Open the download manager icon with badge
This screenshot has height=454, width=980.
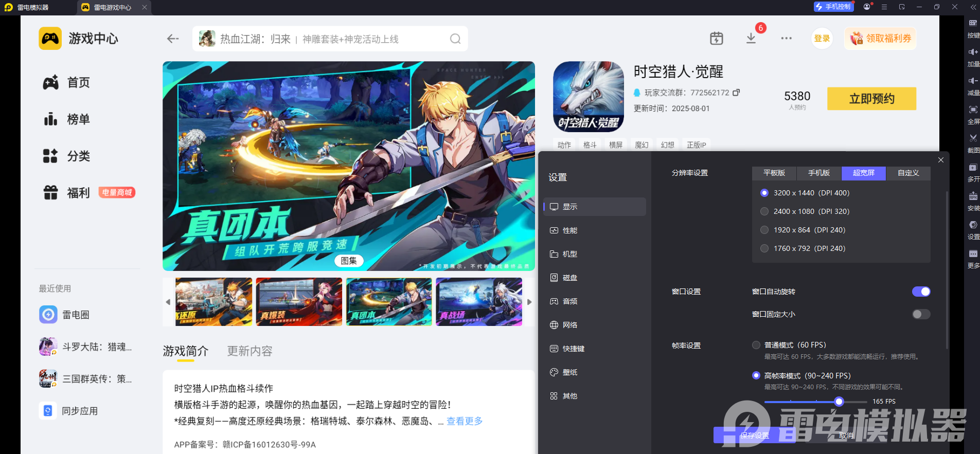point(751,38)
